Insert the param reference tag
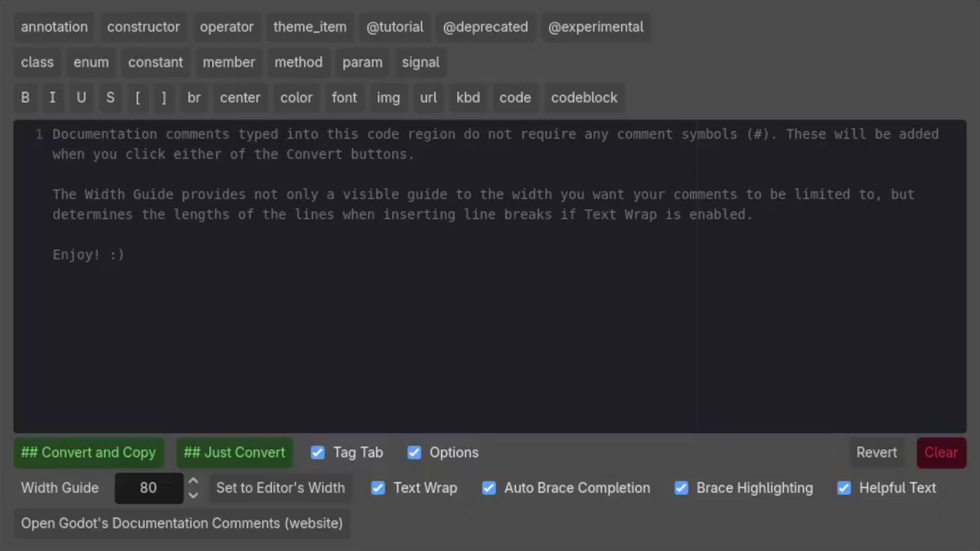The height and width of the screenshot is (551, 980). click(x=362, y=62)
